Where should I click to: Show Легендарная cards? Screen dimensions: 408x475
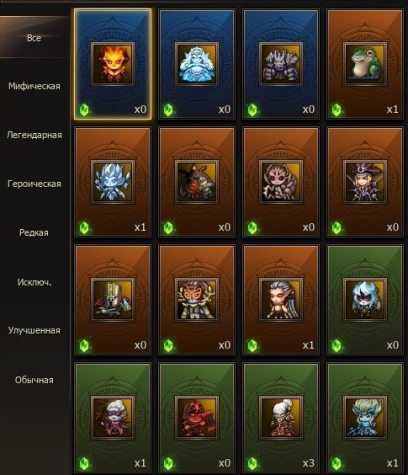coord(34,135)
